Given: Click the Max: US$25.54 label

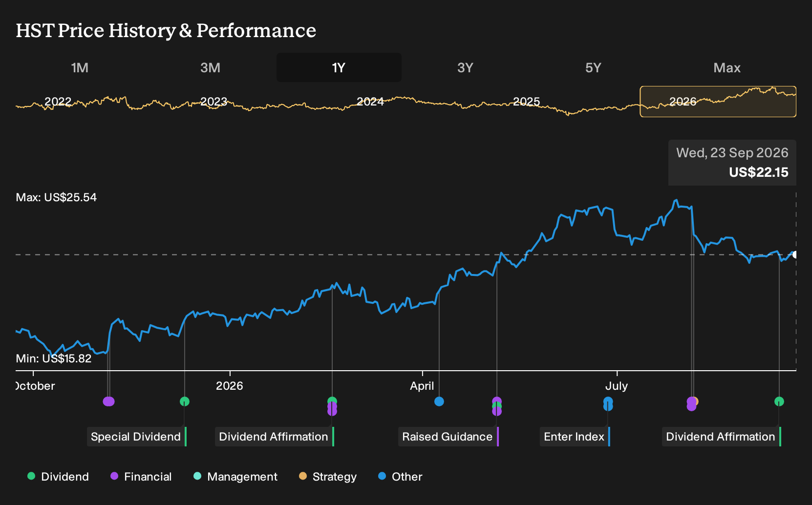Looking at the screenshot, I should (56, 197).
